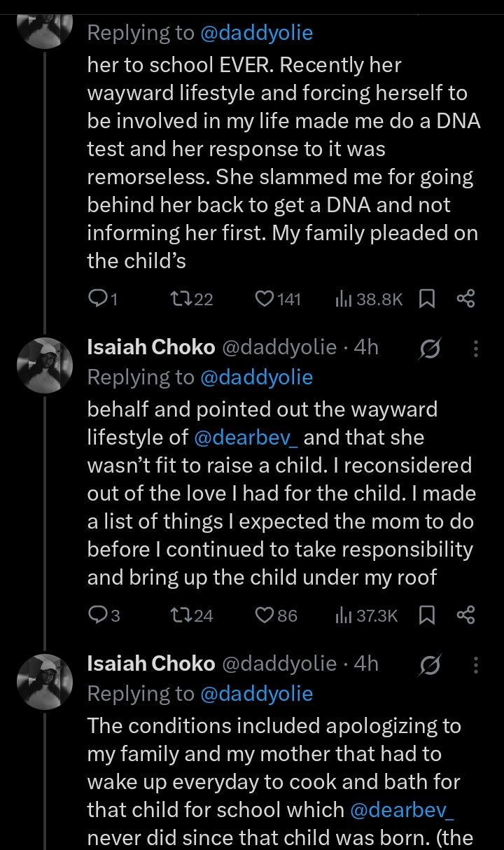The width and height of the screenshot is (504, 850).
Task: Share the tweet with 141 likes
Action: point(465,299)
